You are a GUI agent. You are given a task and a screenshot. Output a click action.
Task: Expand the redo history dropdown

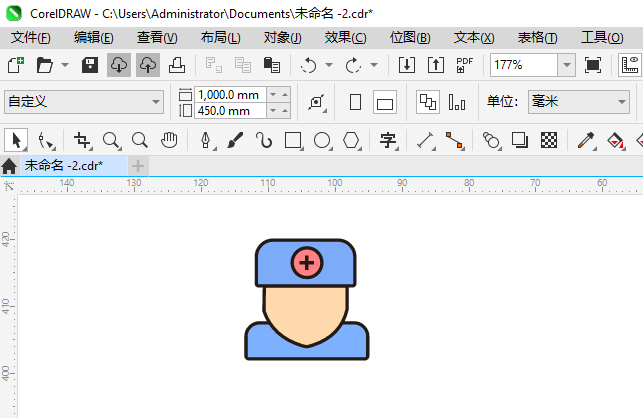[x=374, y=65]
